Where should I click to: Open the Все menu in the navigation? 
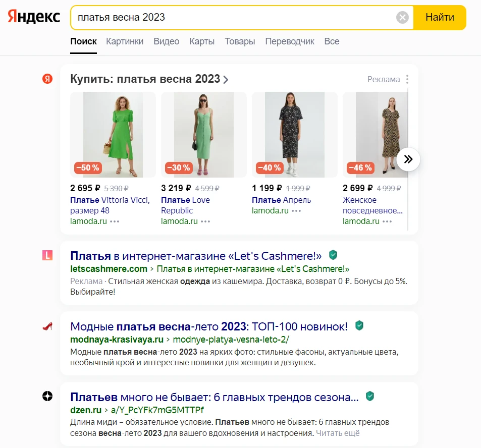[x=332, y=41]
